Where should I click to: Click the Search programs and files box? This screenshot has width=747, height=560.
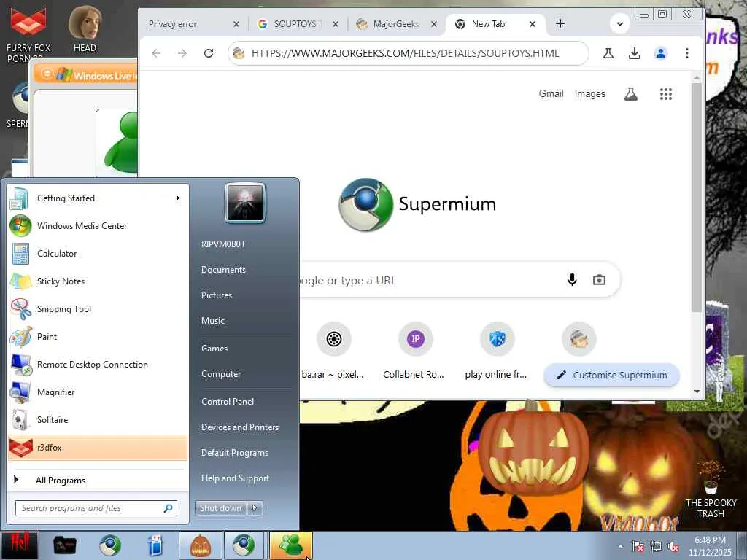(x=96, y=508)
